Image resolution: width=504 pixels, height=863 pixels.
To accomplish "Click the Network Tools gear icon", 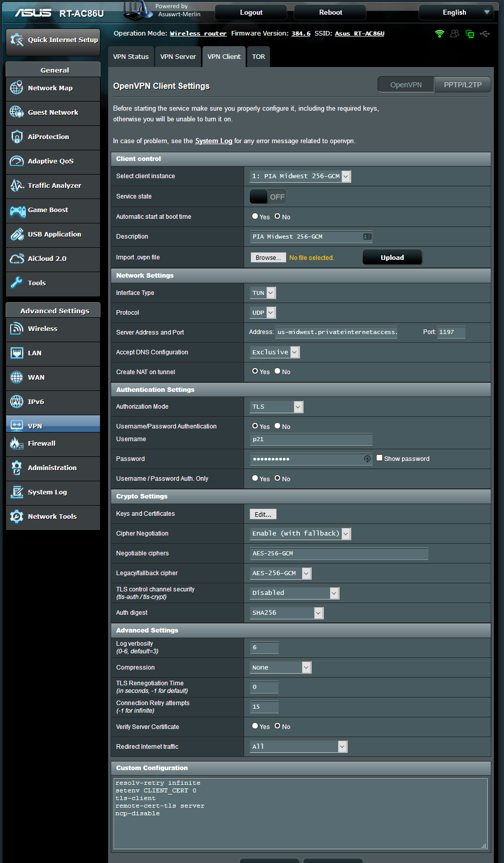I will coord(17,516).
